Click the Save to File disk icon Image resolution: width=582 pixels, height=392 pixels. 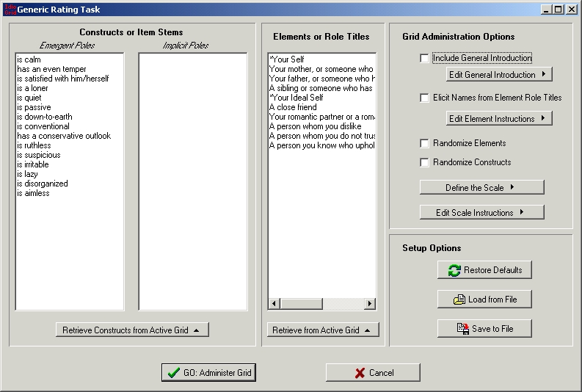(462, 329)
